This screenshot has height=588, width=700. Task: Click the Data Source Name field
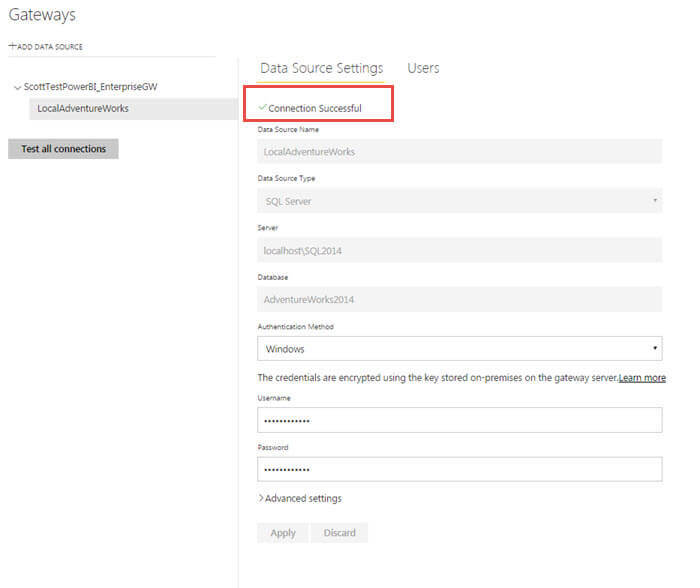459,152
